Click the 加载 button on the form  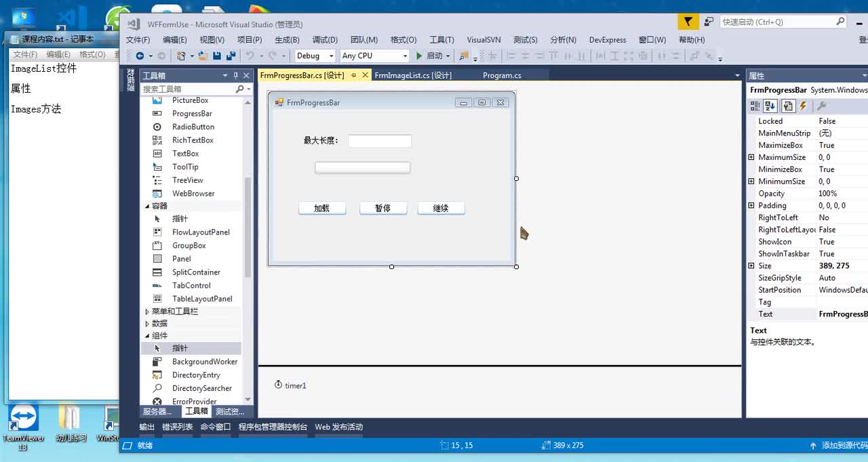(x=322, y=208)
